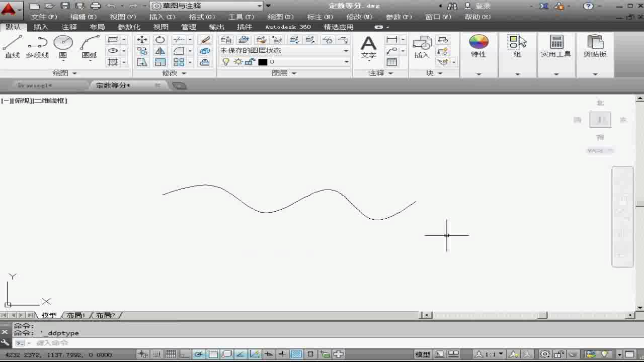Use the Fillet tool
Screen dimensions: 644x362
point(179,51)
